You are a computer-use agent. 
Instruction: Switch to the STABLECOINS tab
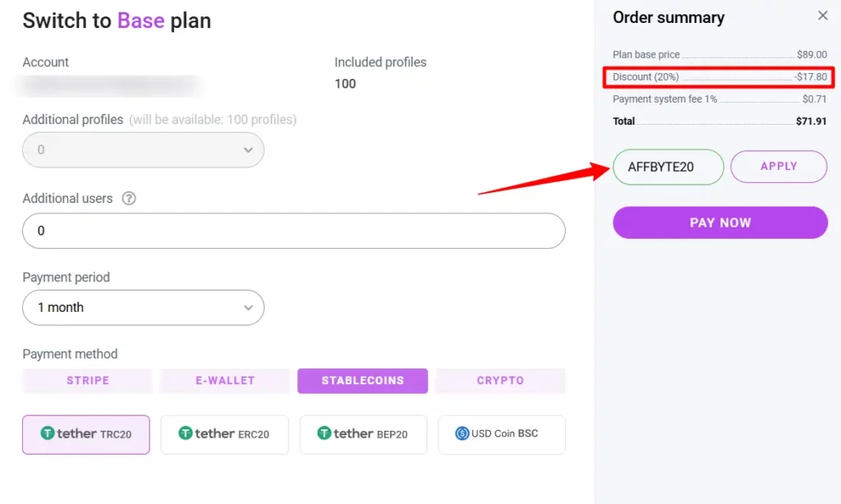coord(362,381)
